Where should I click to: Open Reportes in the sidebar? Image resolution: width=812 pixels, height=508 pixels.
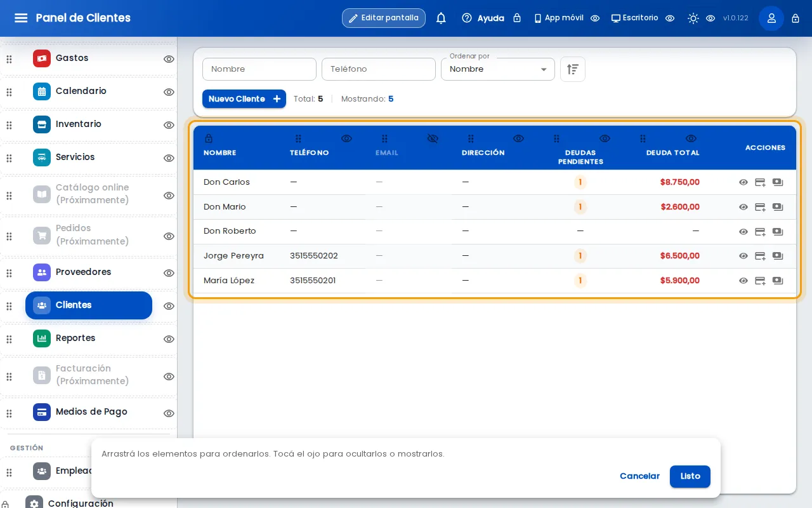click(x=89, y=338)
